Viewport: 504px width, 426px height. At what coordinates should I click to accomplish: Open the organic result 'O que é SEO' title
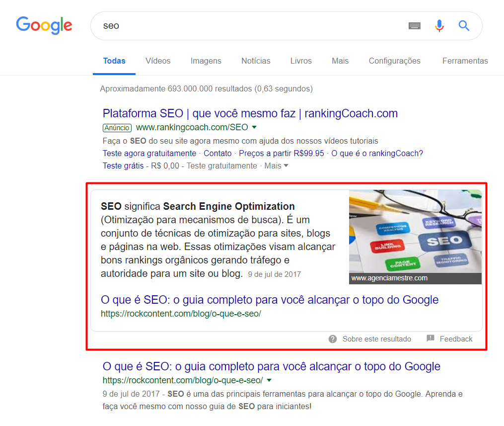pyautogui.click(x=271, y=366)
